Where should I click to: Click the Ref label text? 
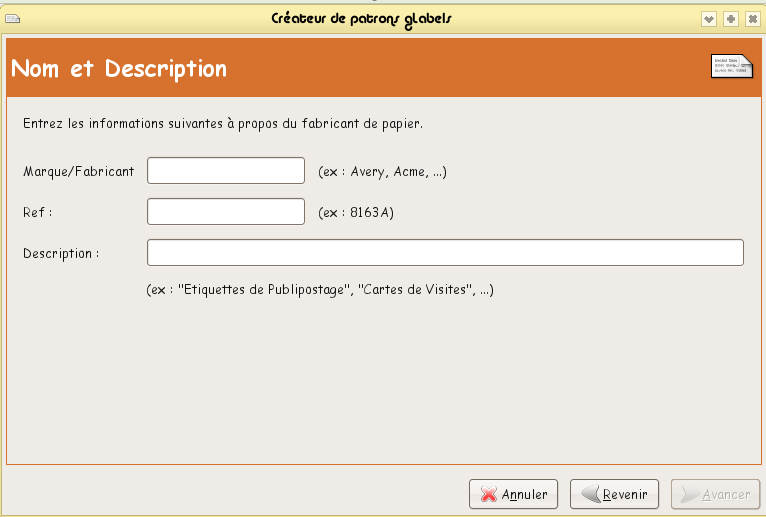[x=37, y=213]
